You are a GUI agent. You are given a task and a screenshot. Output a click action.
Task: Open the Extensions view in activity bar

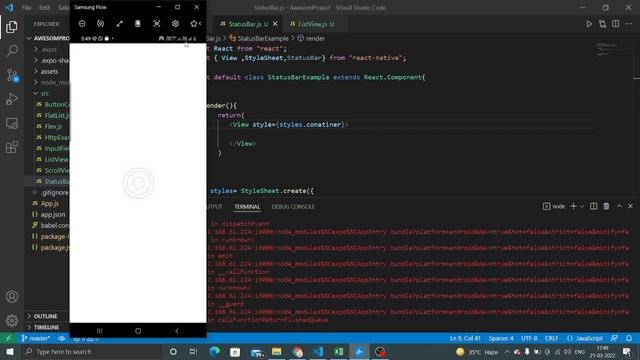(x=12, y=147)
